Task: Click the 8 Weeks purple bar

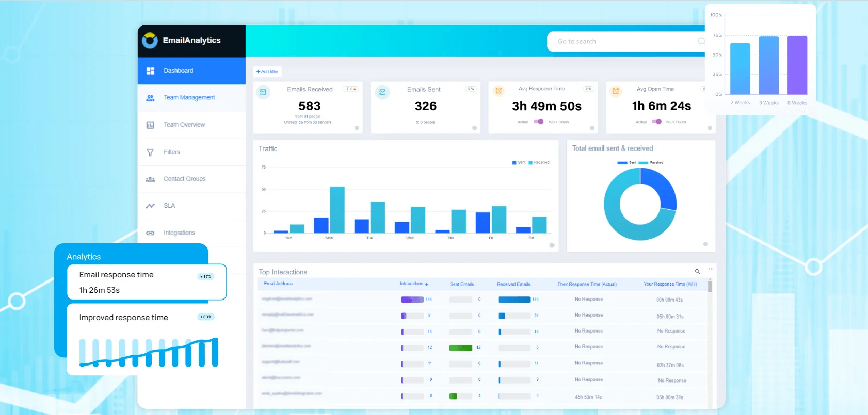Action: (797, 65)
